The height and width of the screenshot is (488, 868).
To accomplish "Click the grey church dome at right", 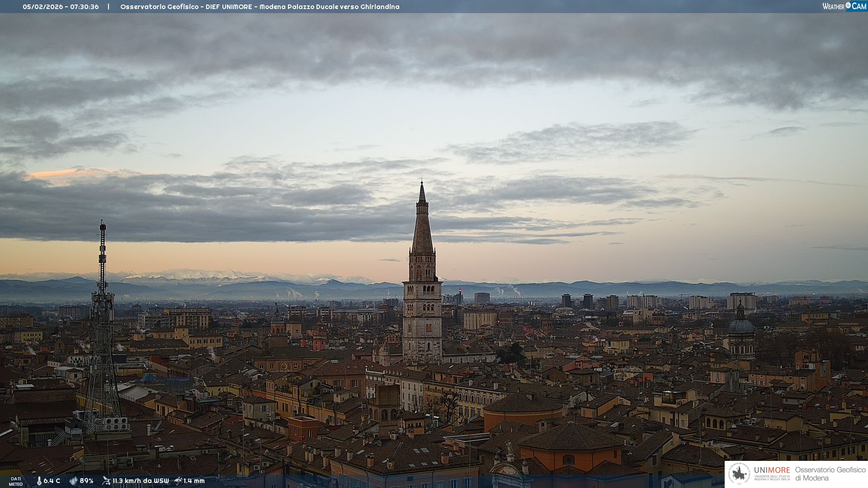I will coord(741,325).
